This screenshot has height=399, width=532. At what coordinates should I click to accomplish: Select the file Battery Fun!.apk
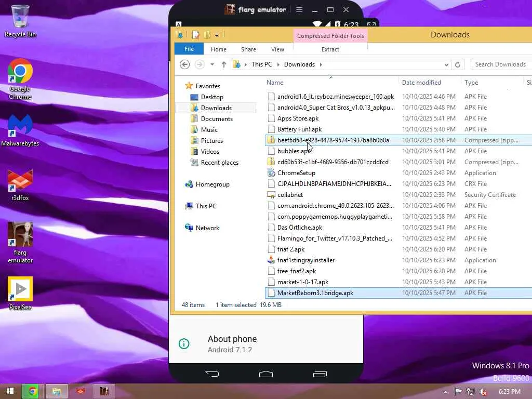pyautogui.click(x=299, y=129)
